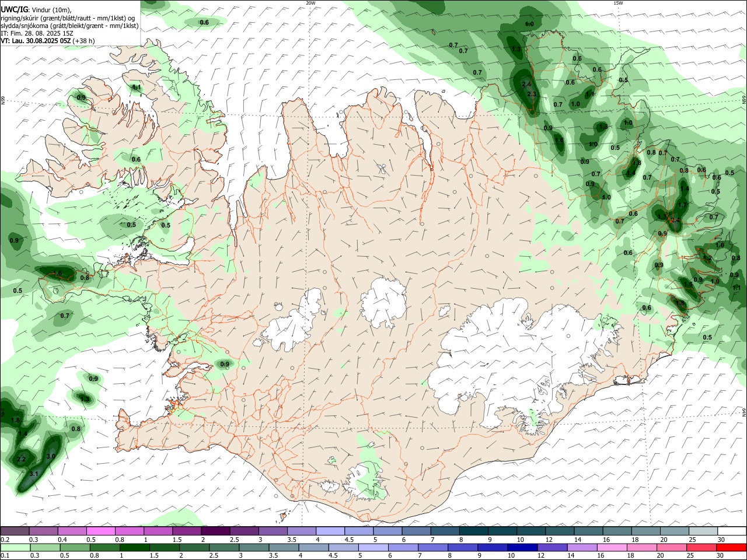Click the 'slydda/snjókoma' legend description line

point(69,26)
